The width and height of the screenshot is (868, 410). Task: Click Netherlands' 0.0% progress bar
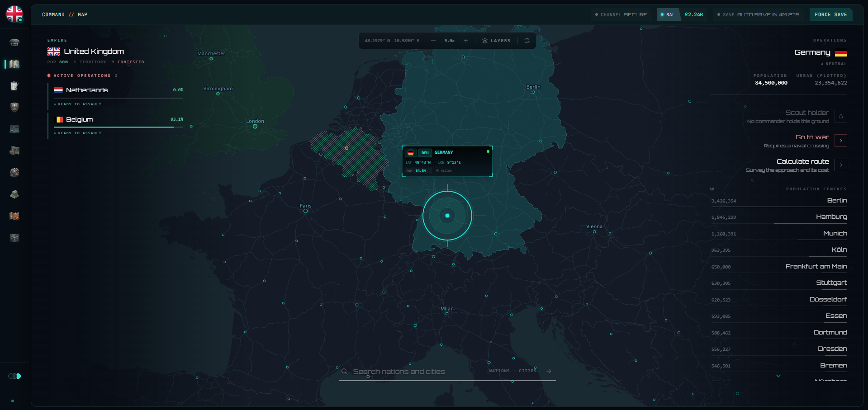[x=119, y=98]
